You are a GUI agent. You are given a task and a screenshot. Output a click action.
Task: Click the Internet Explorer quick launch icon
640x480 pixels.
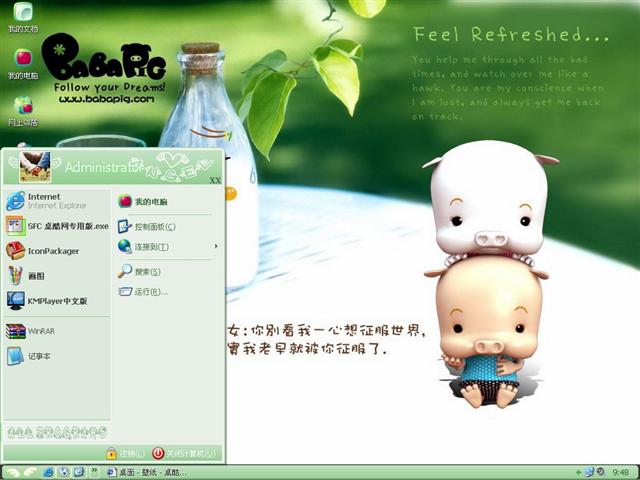point(48,472)
